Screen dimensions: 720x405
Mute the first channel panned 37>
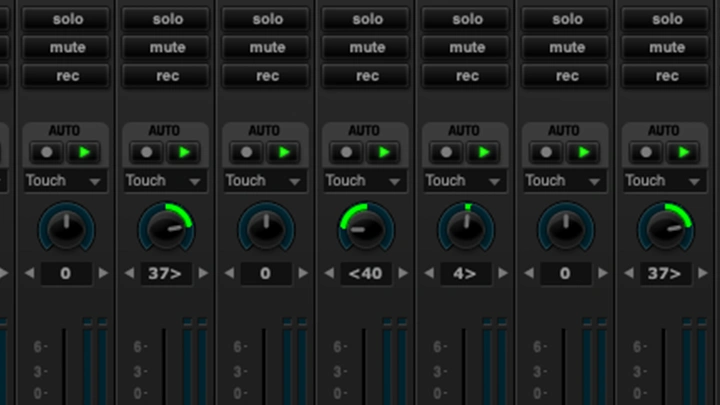[166, 47]
